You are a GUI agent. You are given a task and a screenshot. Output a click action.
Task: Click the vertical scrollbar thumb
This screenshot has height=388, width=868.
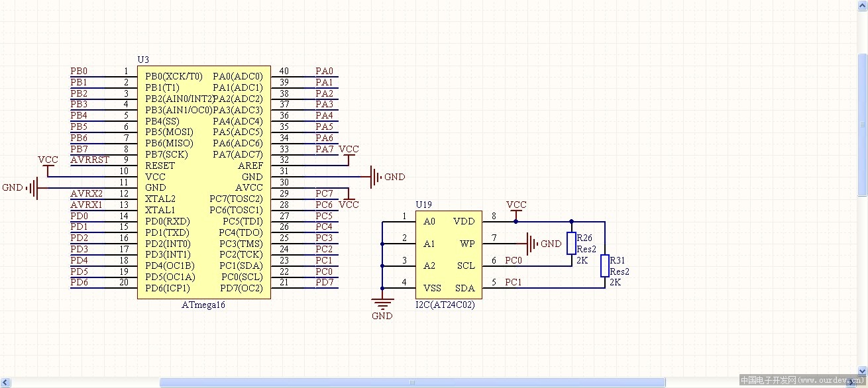point(862,124)
